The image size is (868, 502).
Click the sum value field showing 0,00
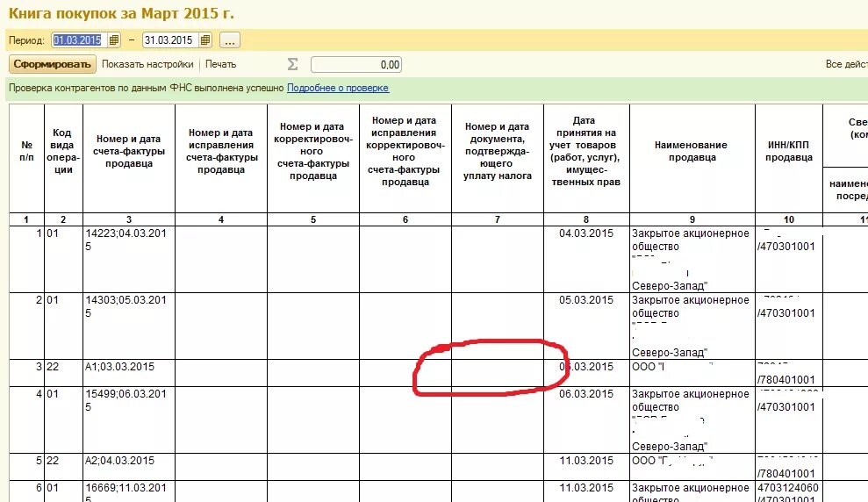coord(356,65)
